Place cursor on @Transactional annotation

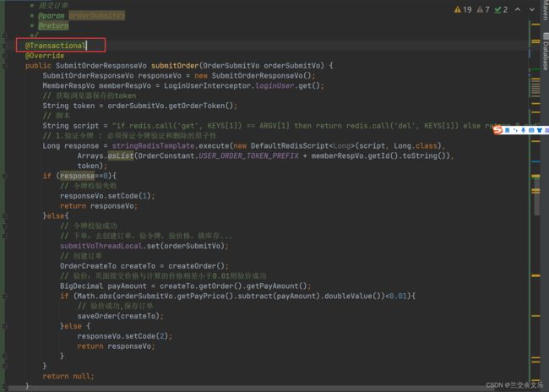point(56,46)
